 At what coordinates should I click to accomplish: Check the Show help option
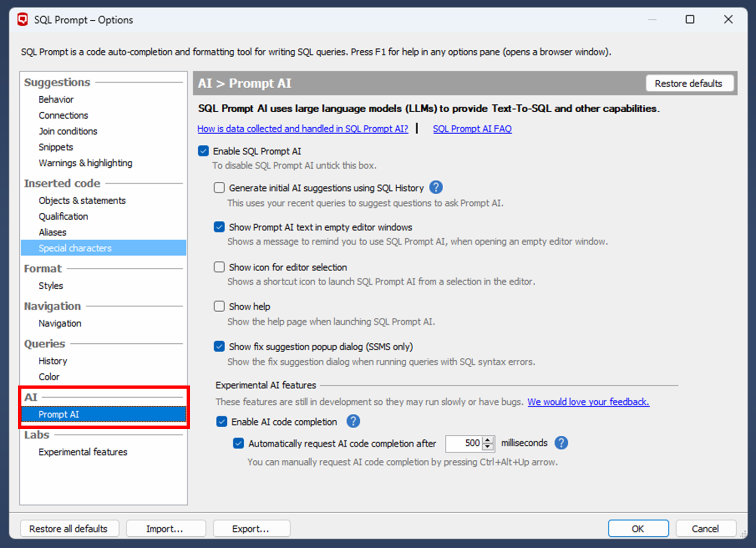219,306
